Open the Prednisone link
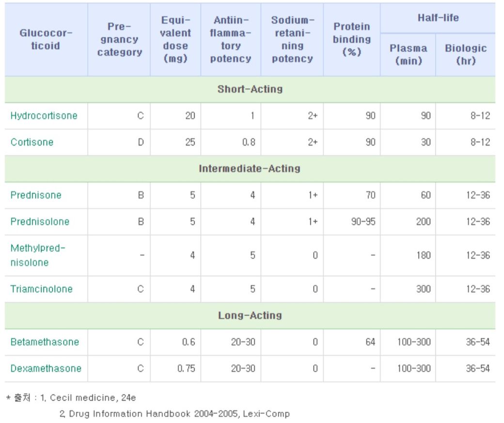This screenshot has height=423, width=504. pos(36,195)
